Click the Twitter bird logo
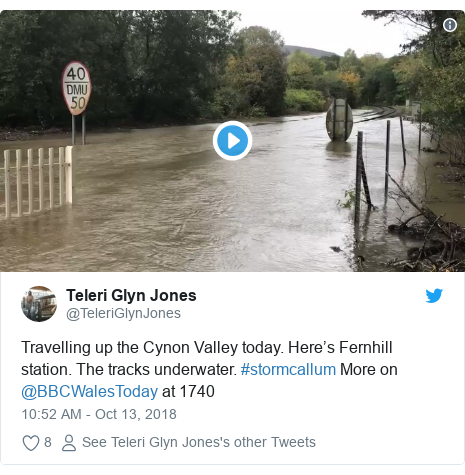 pyautogui.click(x=434, y=296)
